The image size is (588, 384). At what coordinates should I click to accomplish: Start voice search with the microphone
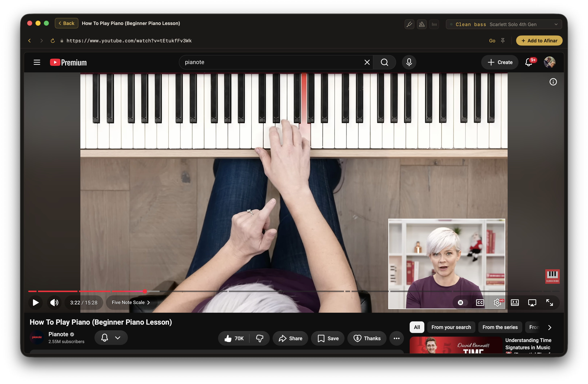pyautogui.click(x=409, y=62)
